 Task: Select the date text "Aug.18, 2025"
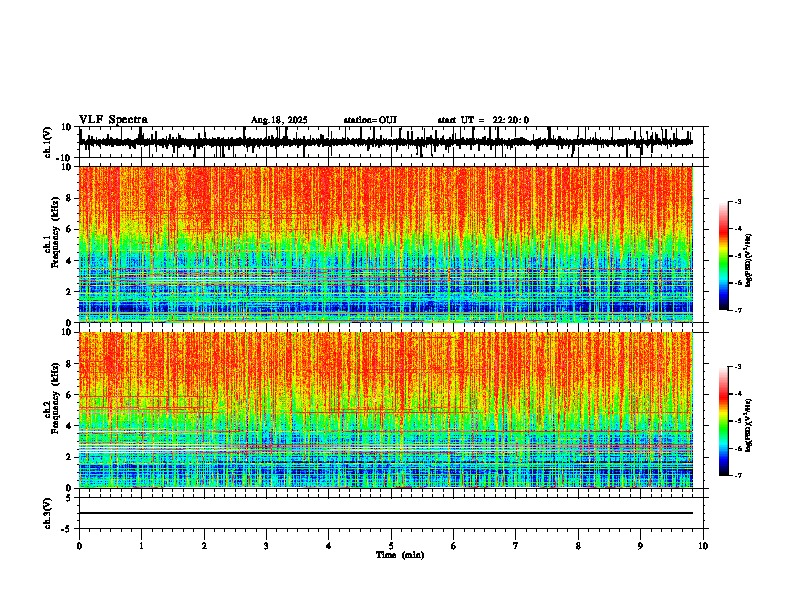(x=279, y=120)
